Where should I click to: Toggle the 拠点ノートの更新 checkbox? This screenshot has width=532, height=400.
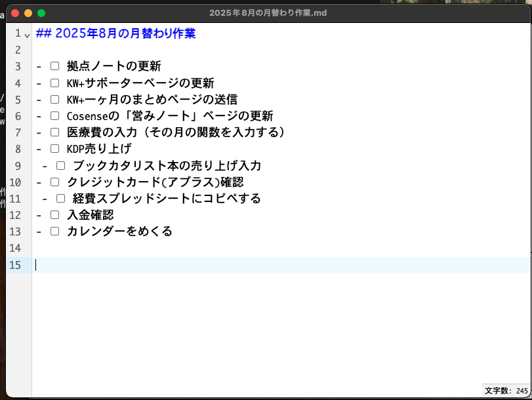(55, 66)
